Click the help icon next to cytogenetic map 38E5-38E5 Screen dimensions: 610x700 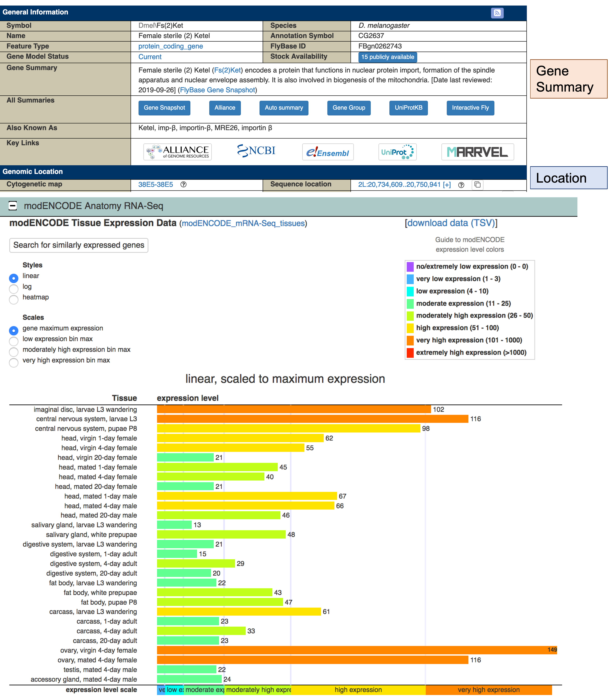click(x=183, y=185)
